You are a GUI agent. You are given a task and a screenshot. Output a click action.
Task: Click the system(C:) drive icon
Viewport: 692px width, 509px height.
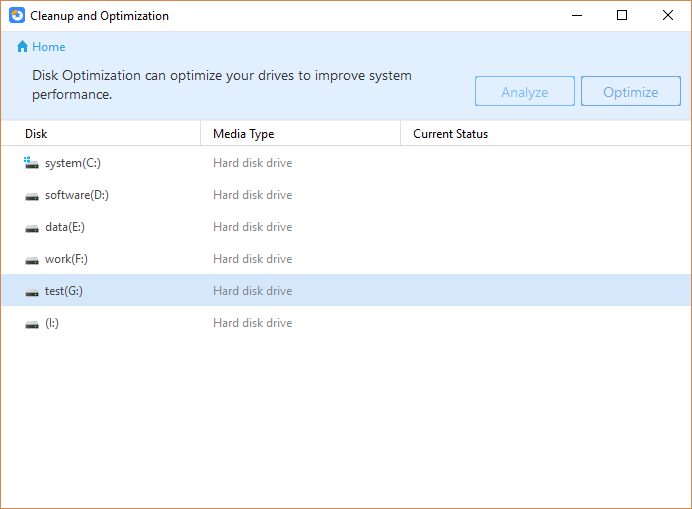click(x=31, y=162)
